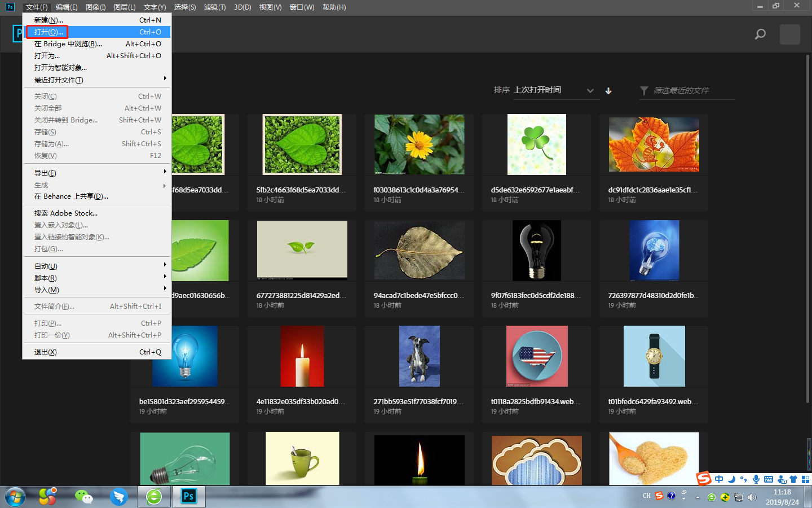This screenshot has width=812, height=508.
Task: Click the volume speaker icon in system tray
Action: 752,497
